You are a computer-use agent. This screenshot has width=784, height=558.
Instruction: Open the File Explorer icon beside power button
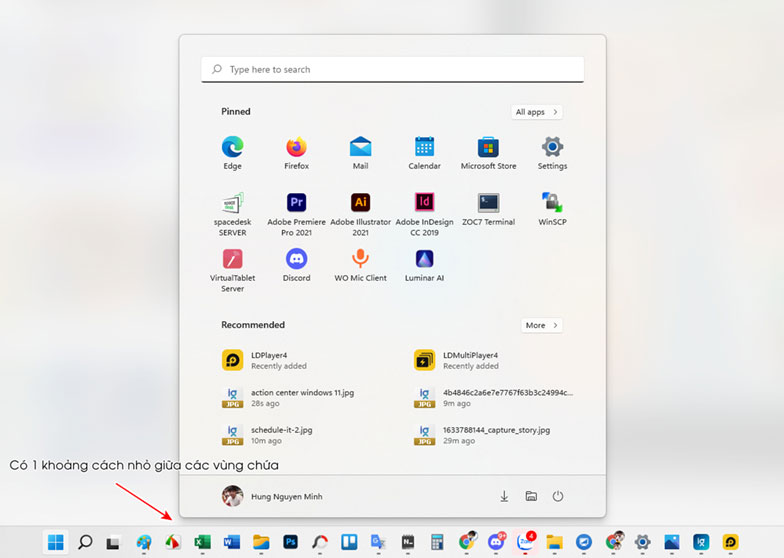[x=531, y=496]
